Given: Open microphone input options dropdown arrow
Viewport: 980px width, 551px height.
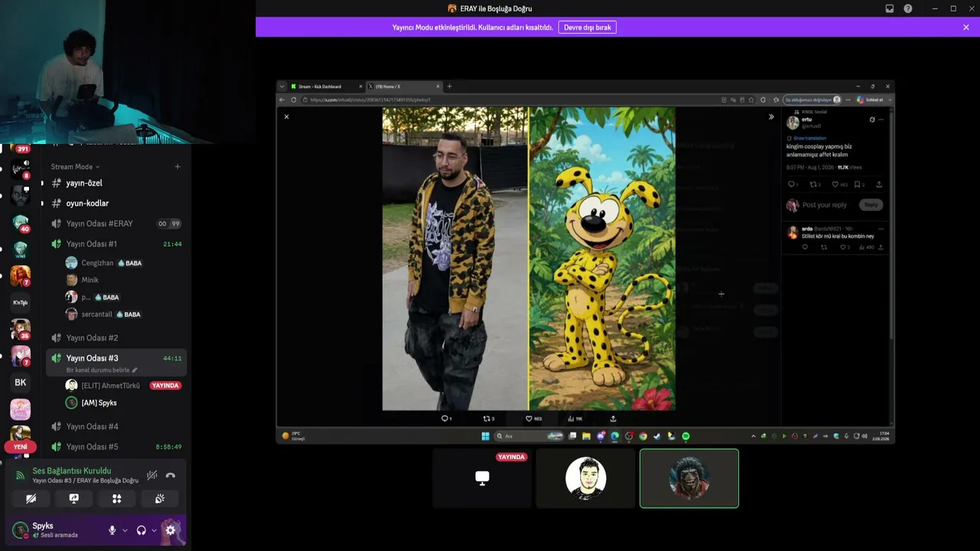Looking at the screenshot, I should (125, 530).
